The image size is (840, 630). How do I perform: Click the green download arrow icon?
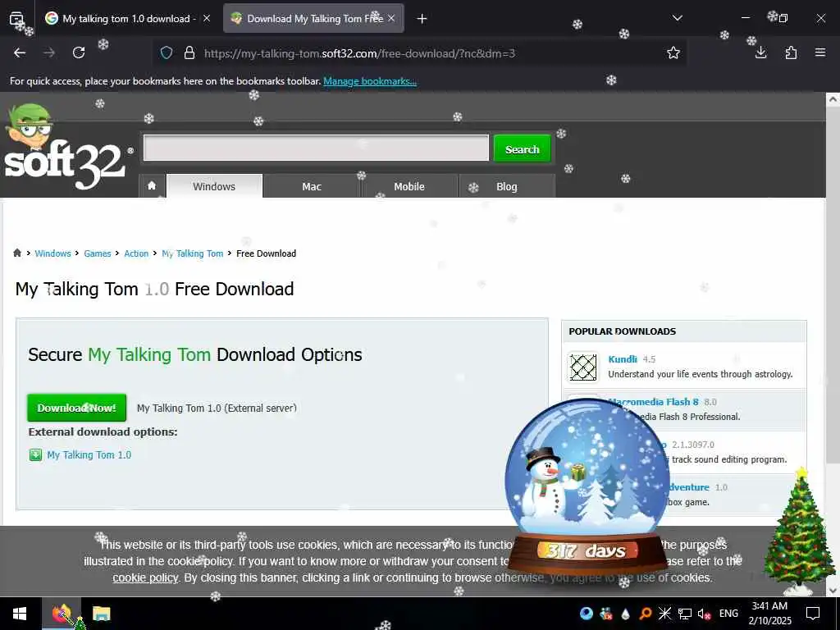pos(35,454)
